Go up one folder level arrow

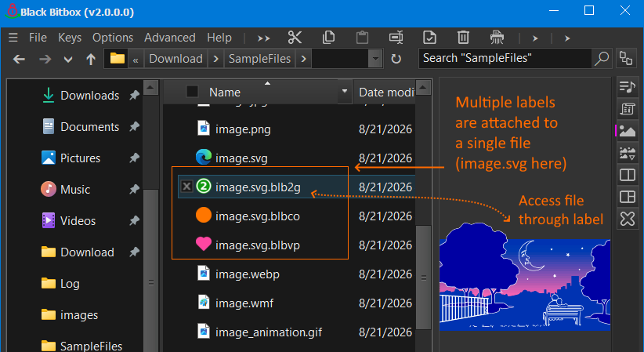click(x=91, y=60)
